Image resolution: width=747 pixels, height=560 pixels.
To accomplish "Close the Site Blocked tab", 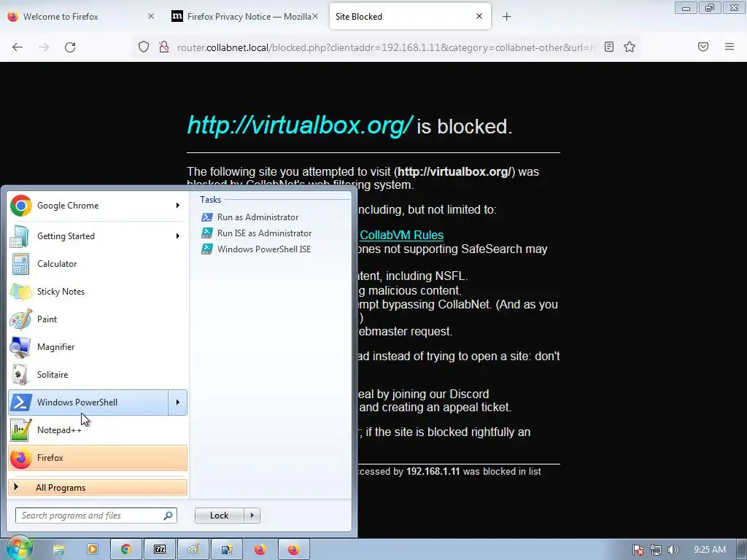I will [x=479, y=16].
